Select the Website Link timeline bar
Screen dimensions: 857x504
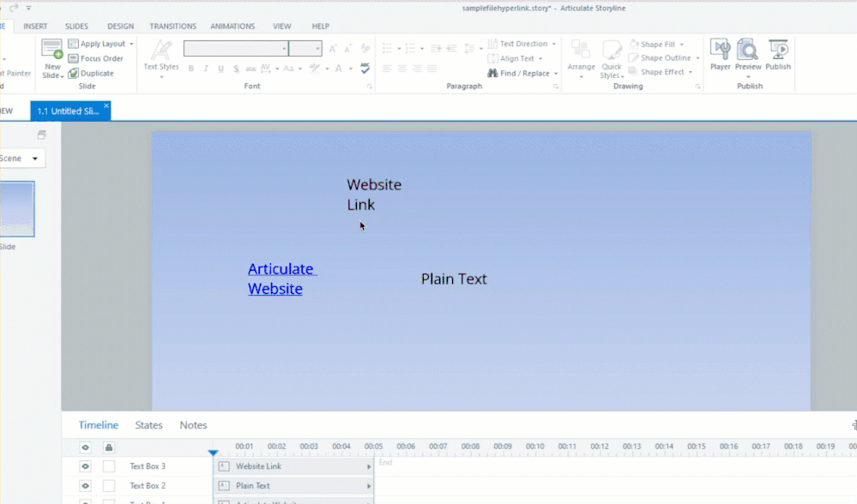tap(293, 466)
